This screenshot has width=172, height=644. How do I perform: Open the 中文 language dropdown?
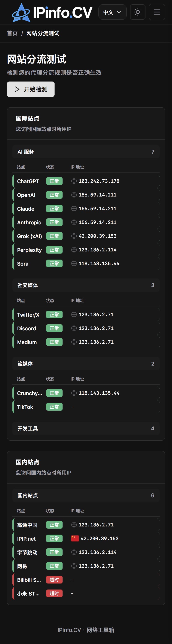click(x=112, y=12)
